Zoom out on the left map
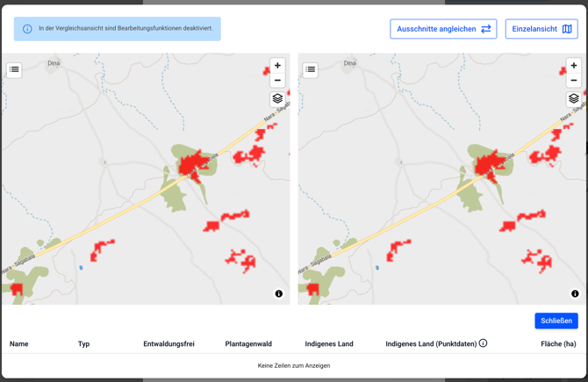This screenshot has width=588, height=382. click(x=277, y=81)
